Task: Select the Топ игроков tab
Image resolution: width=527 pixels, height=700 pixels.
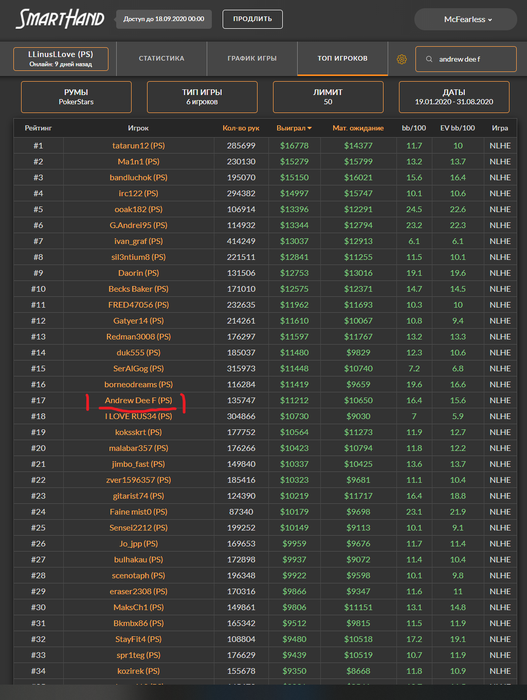Action: tap(343, 58)
